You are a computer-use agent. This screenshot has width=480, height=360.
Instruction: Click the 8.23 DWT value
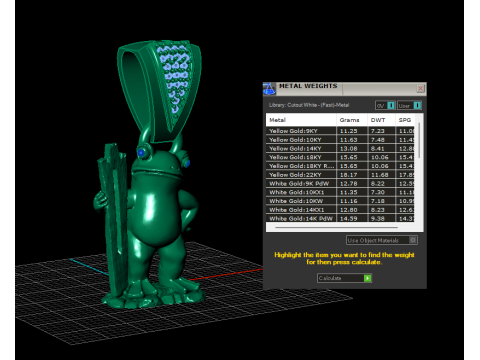(x=378, y=210)
